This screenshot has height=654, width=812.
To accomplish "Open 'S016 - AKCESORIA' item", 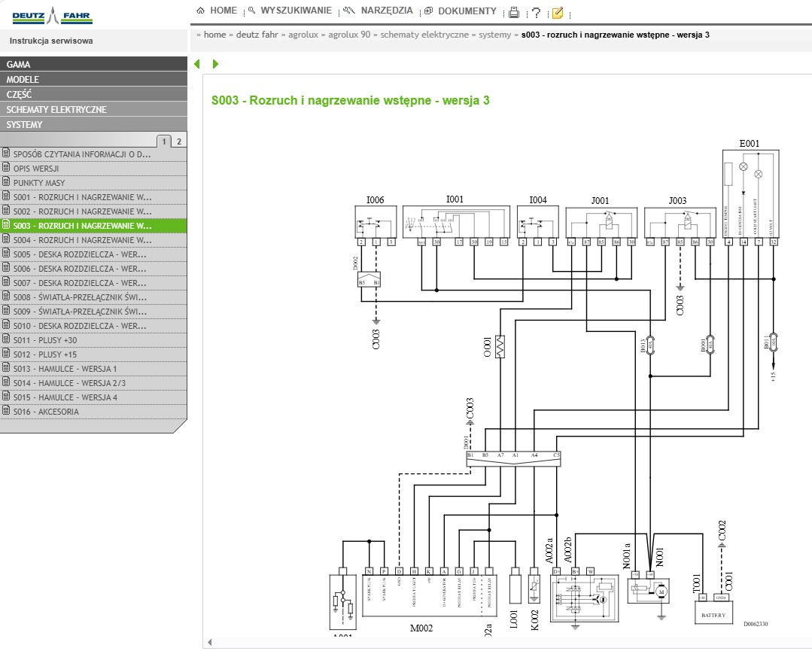I will [93, 412].
